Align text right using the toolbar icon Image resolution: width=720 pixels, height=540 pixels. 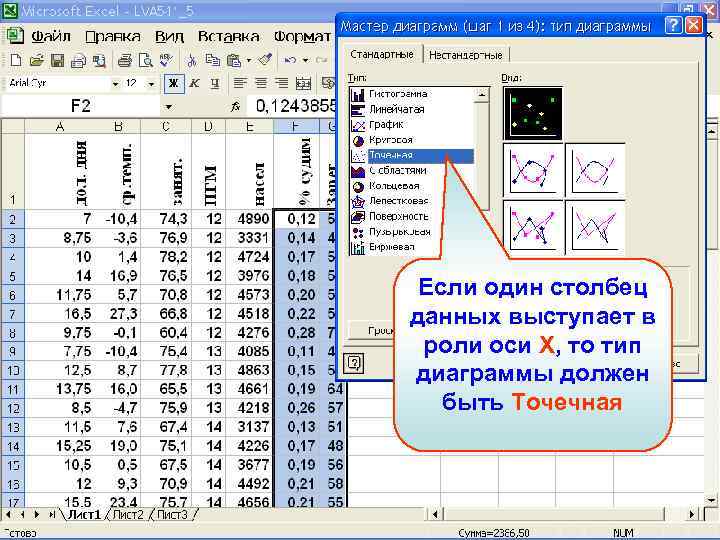[281, 83]
